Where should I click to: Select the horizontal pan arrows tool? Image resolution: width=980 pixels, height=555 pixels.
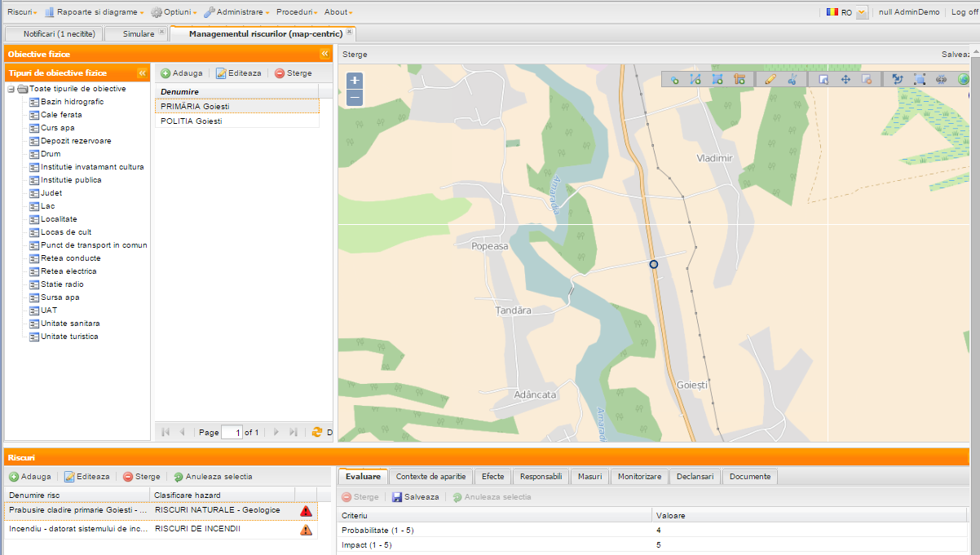point(942,79)
